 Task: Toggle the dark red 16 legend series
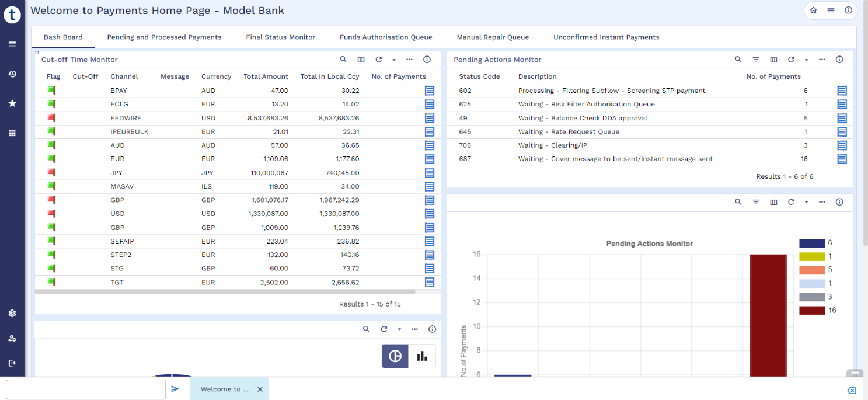812,311
